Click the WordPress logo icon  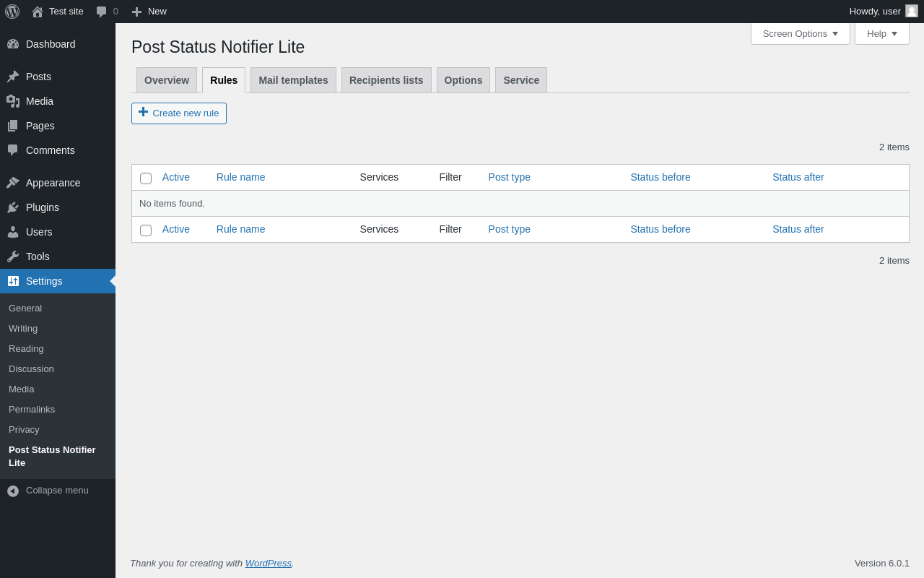click(12, 12)
